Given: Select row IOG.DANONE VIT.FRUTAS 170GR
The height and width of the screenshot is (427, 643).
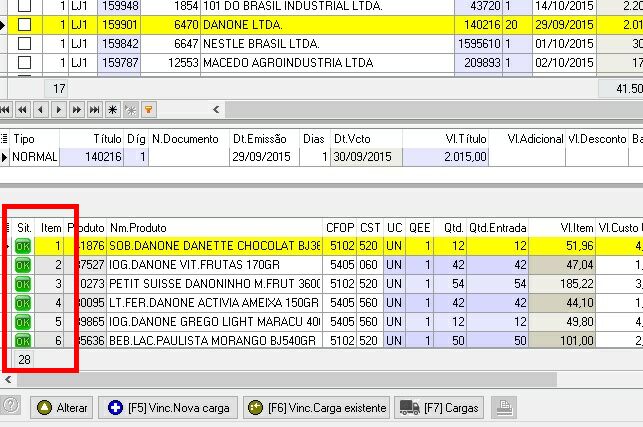Looking at the screenshot, I should [322, 265].
